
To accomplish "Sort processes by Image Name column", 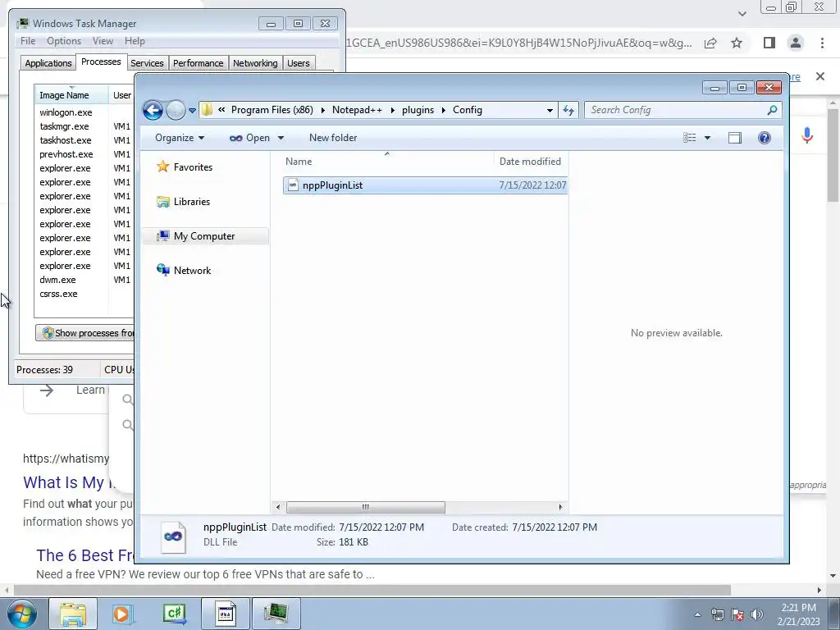I will point(71,95).
